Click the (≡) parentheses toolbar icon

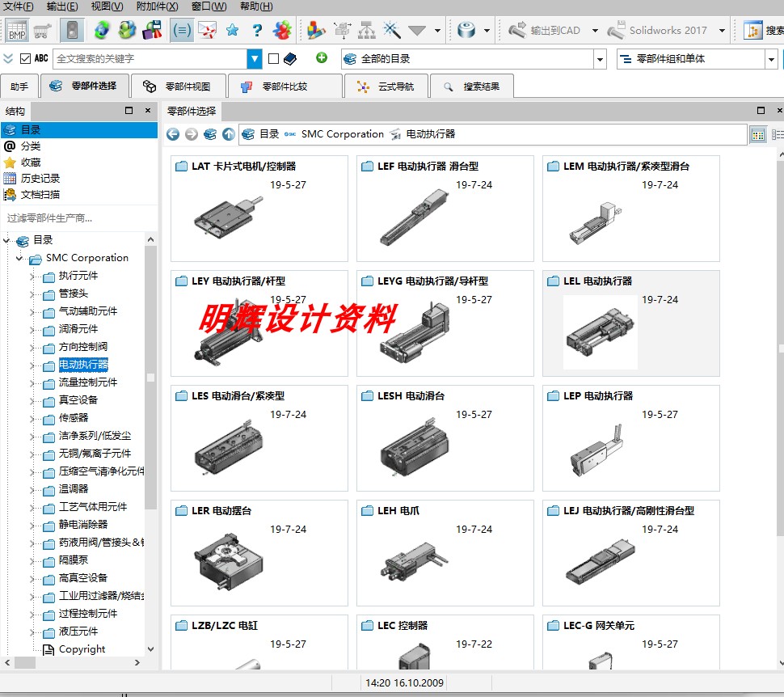pos(182,31)
